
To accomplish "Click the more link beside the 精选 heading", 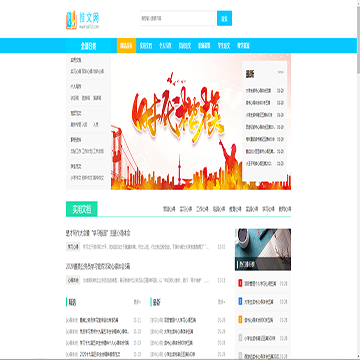I will [137, 302].
